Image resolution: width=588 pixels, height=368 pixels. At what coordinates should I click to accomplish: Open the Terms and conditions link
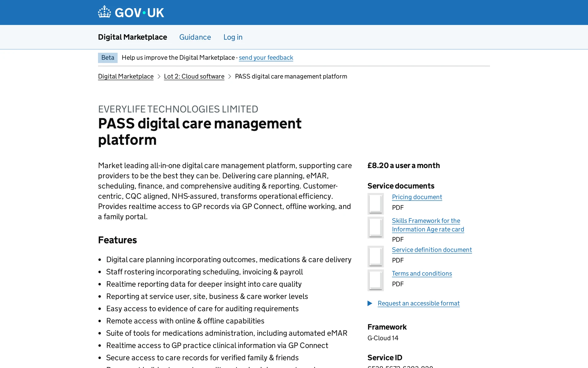(x=422, y=274)
